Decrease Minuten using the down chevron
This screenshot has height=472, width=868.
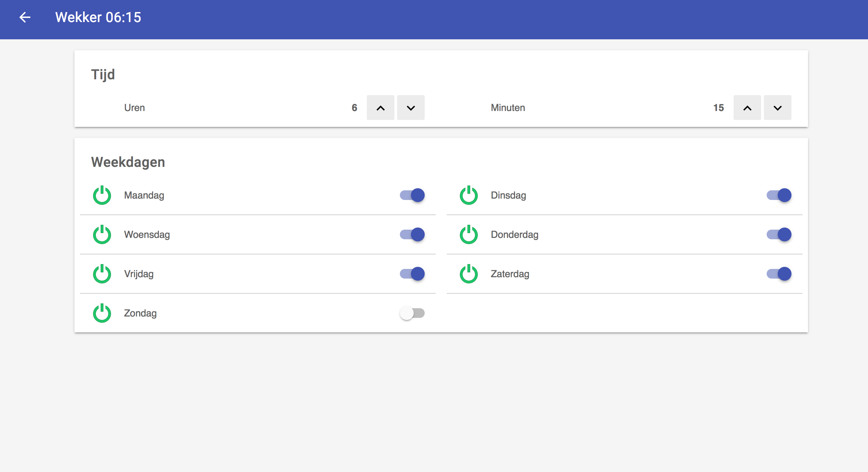(778, 108)
